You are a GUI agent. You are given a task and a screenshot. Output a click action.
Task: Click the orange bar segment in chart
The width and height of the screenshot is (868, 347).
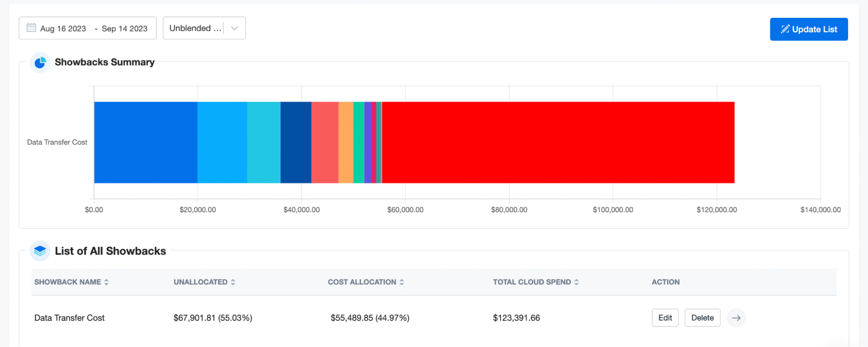point(346,142)
